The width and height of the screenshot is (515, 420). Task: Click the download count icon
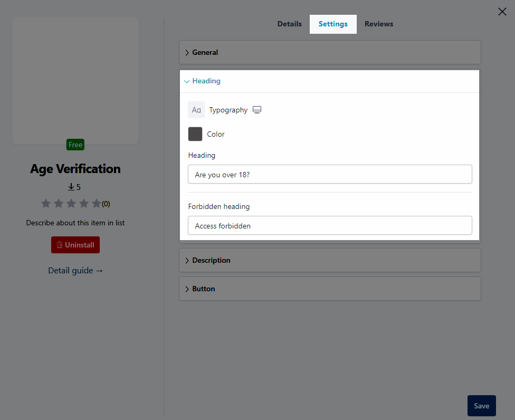(71, 187)
